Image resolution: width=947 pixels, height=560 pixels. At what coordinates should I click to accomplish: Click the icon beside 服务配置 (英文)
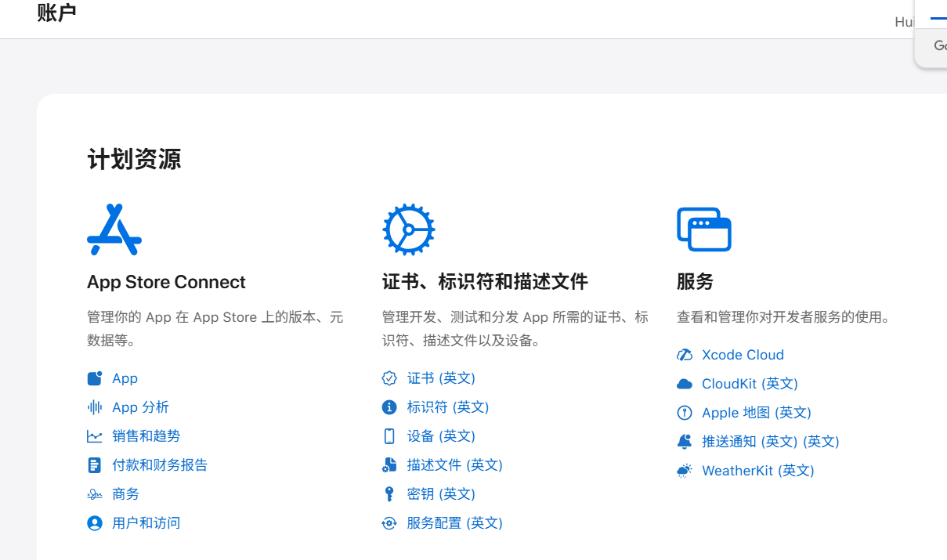coord(389,523)
